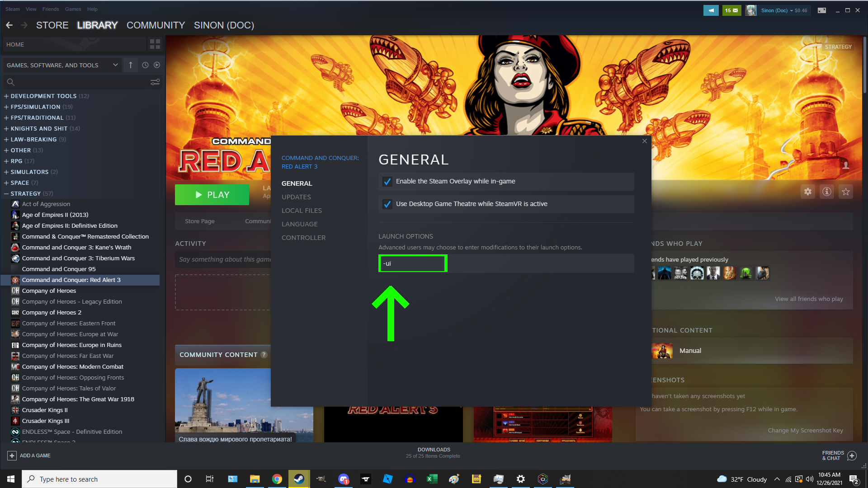Click the launch options text field
Viewport: 868px width, 488px height.
pos(506,263)
